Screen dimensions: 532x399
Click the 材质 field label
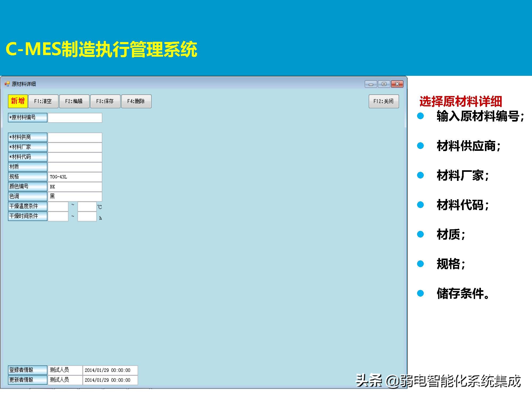(x=28, y=167)
